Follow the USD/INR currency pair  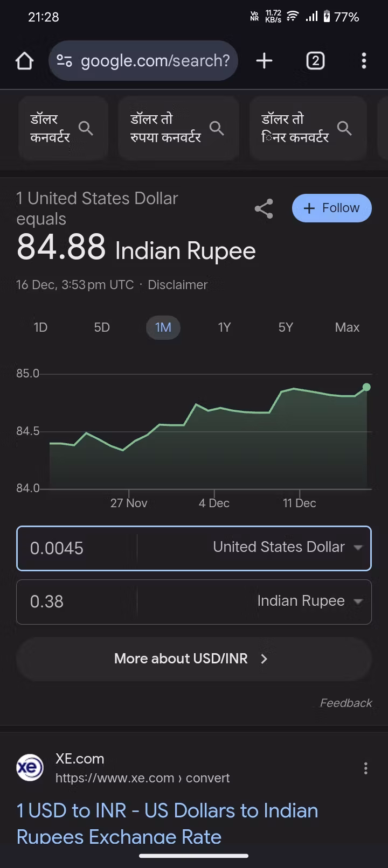click(331, 208)
